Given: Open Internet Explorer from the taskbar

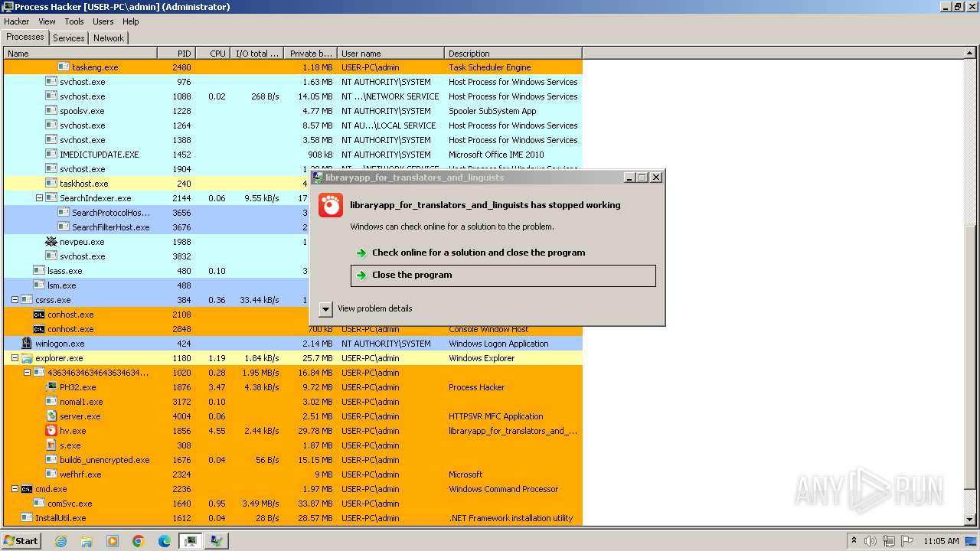Looking at the screenshot, I should pyautogui.click(x=61, y=541).
